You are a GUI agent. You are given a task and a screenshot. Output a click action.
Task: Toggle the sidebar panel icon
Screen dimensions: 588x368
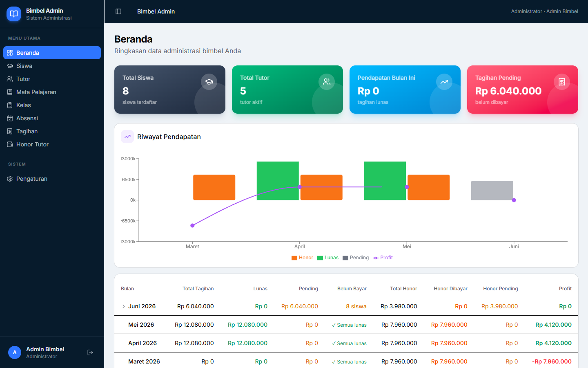(118, 11)
